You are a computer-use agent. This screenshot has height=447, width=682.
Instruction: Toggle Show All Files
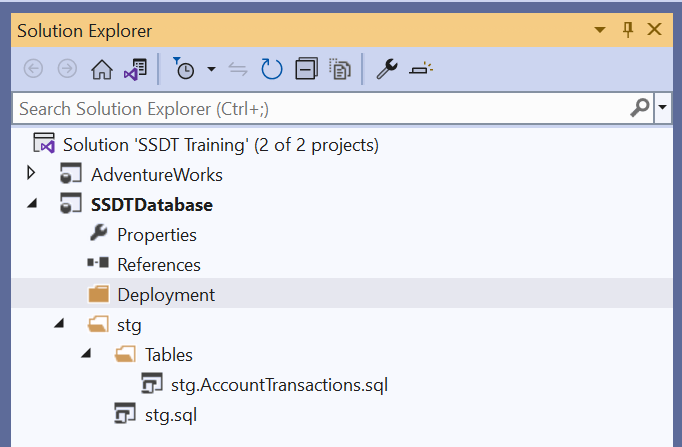point(341,69)
